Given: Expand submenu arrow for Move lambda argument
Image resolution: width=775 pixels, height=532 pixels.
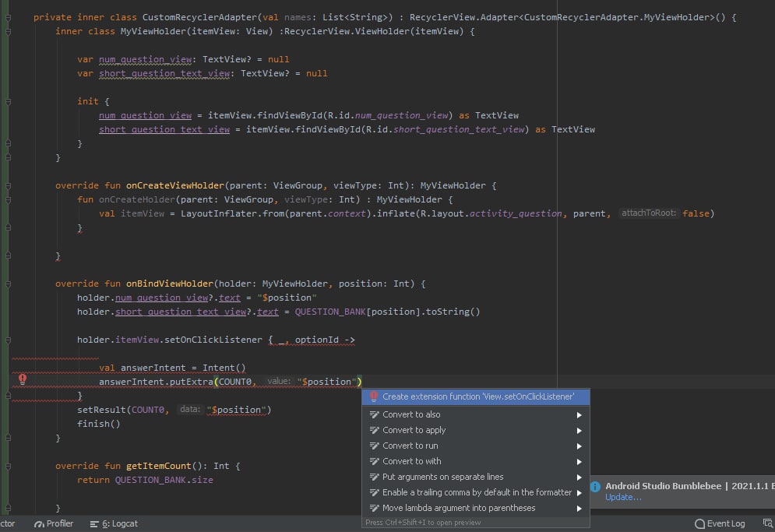Looking at the screenshot, I should [579, 509].
